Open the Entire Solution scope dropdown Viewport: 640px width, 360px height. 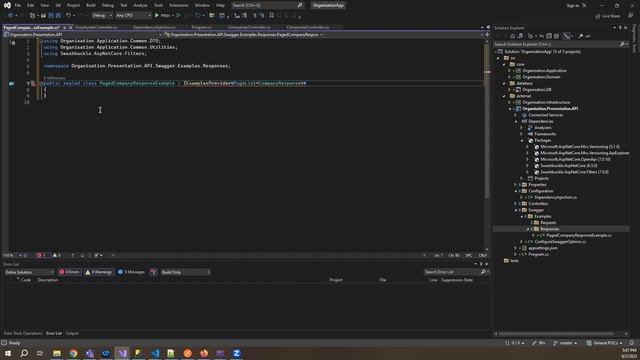point(29,272)
